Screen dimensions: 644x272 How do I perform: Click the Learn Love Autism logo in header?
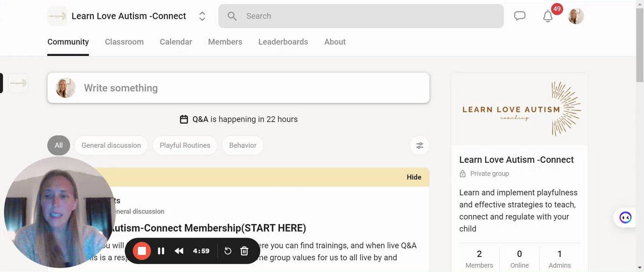click(x=58, y=16)
